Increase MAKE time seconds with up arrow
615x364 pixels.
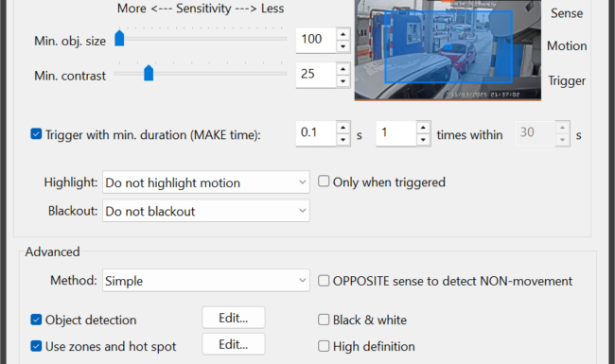(x=343, y=128)
